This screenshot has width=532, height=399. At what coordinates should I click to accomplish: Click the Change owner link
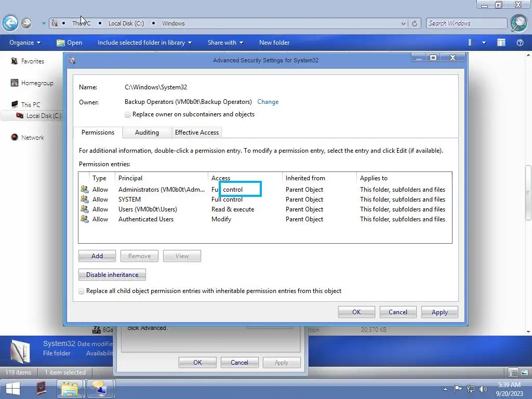[x=268, y=102]
